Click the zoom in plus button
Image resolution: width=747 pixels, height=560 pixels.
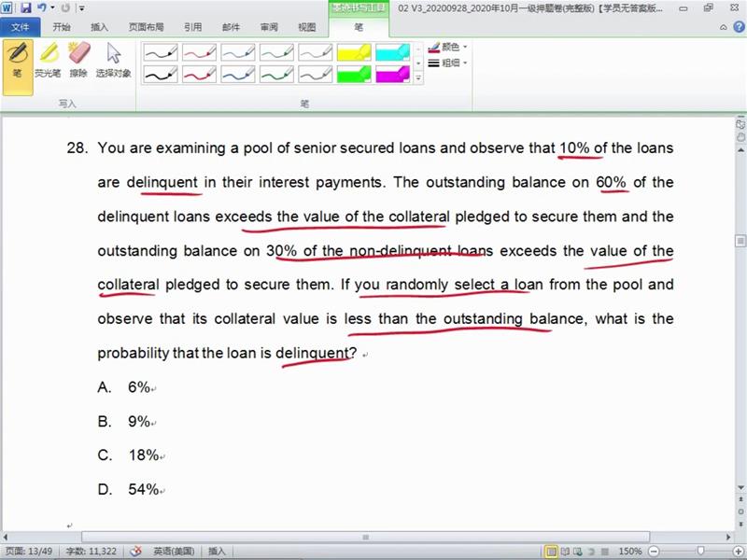click(x=739, y=552)
